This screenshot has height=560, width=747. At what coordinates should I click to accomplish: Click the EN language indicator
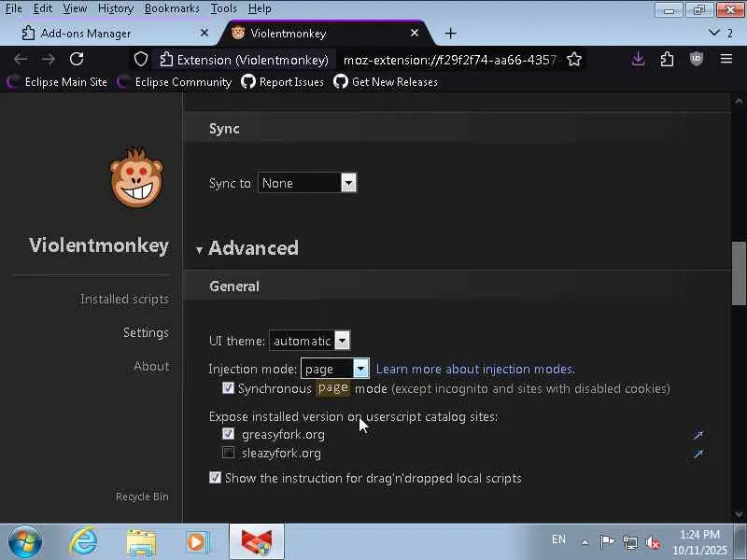point(558,539)
